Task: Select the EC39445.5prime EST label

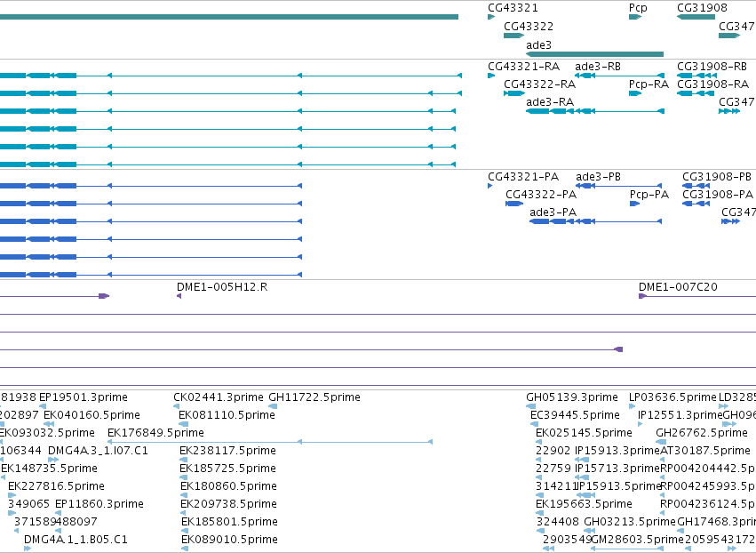Action: pyautogui.click(x=575, y=415)
